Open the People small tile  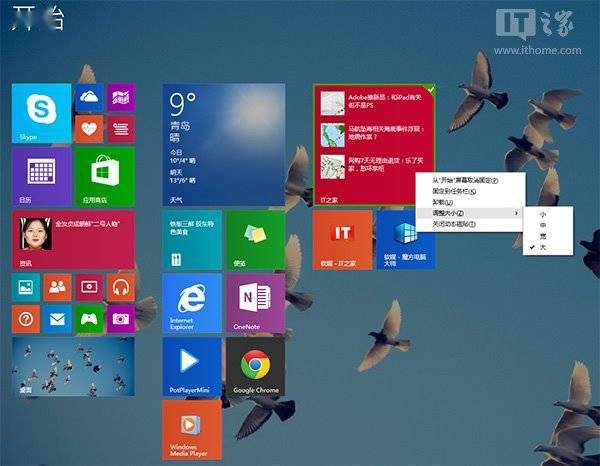[57, 287]
